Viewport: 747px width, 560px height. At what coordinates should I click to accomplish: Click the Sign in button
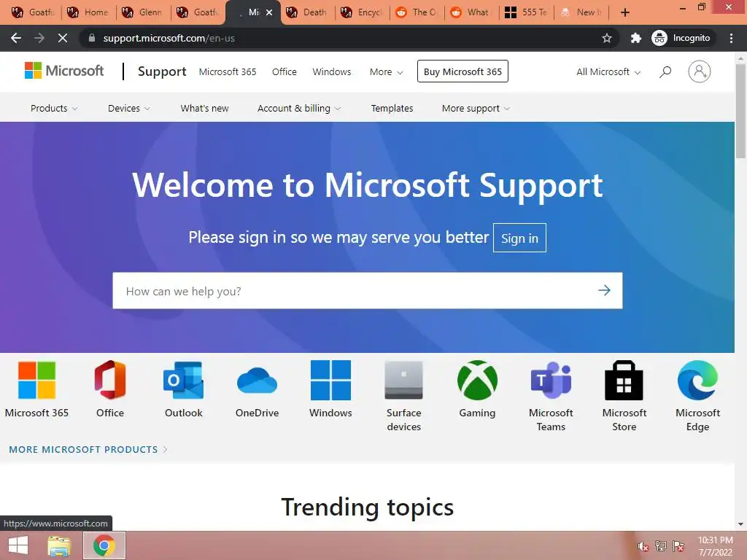point(519,238)
